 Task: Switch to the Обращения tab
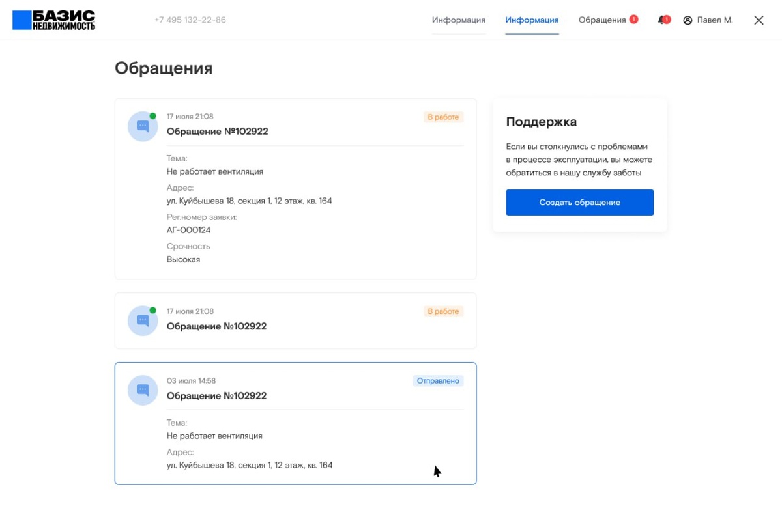pyautogui.click(x=601, y=20)
